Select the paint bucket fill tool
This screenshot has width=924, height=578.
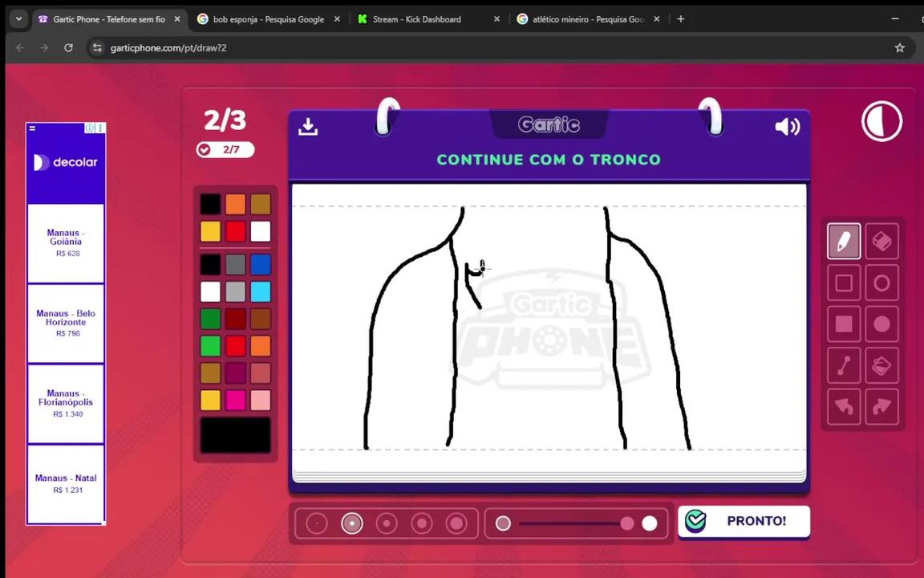click(881, 366)
